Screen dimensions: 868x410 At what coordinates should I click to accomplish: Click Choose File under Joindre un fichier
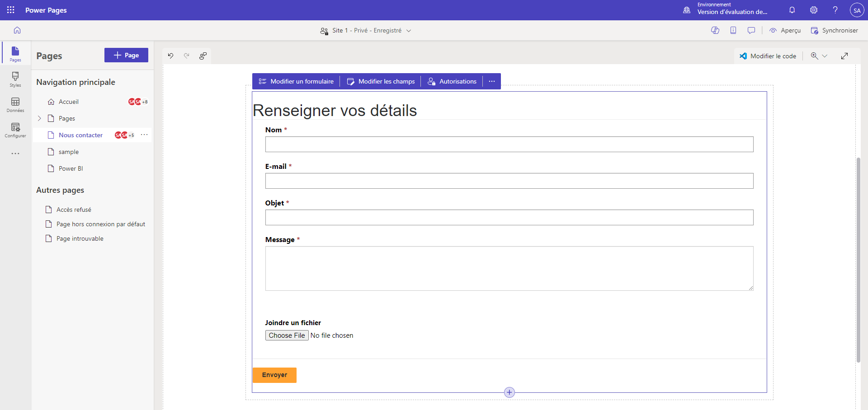tap(287, 335)
